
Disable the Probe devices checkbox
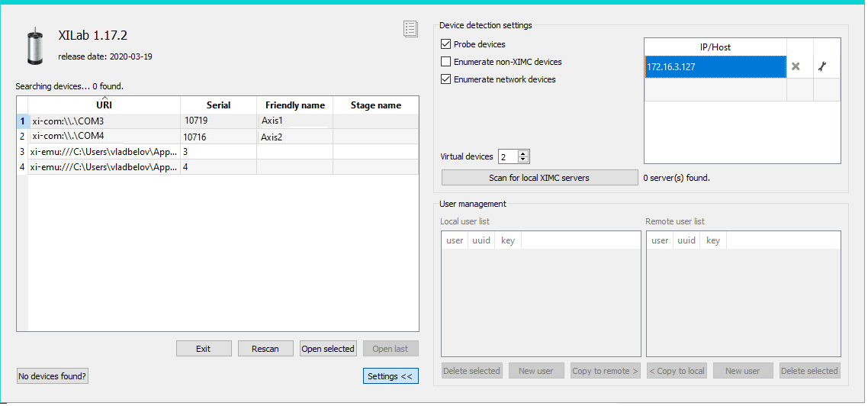click(446, 44)
